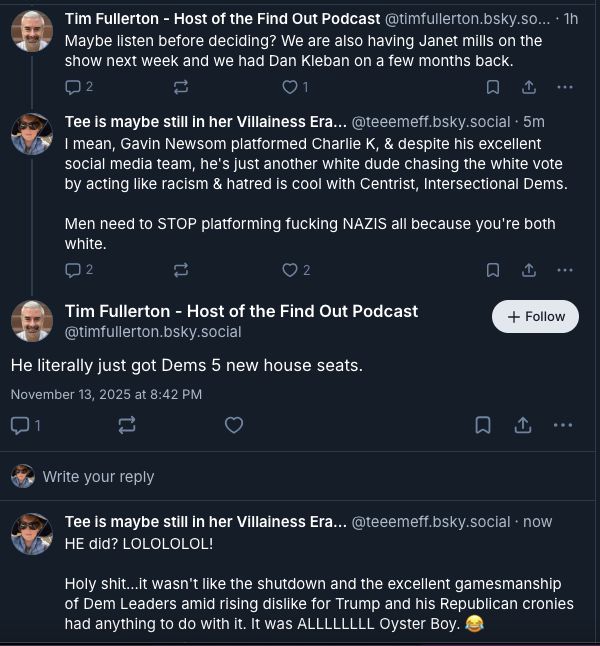Repost the '5 new house seats' post
The width and height of the screenshot is (600, 646).
pos(127,425)
